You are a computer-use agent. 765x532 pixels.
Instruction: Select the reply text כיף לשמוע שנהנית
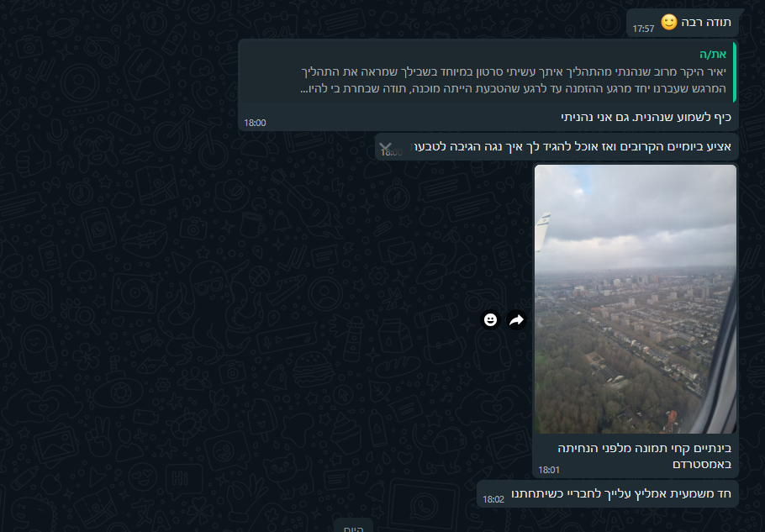(x=646, y=117)
